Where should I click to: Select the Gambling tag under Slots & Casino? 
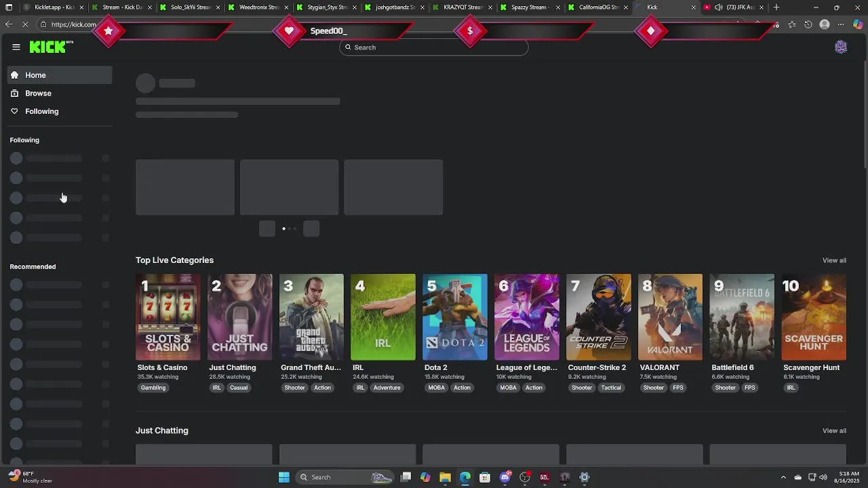(153, 388)
